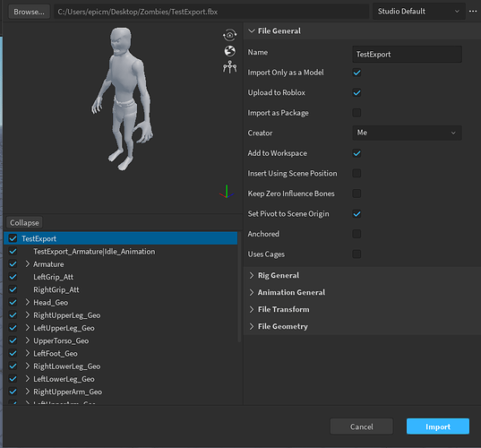Image resolution: width=481 pixels, height=448 pixels.
Task: Select the UpperTorso_Geo tree item label
Action: (x=61, y=340)
